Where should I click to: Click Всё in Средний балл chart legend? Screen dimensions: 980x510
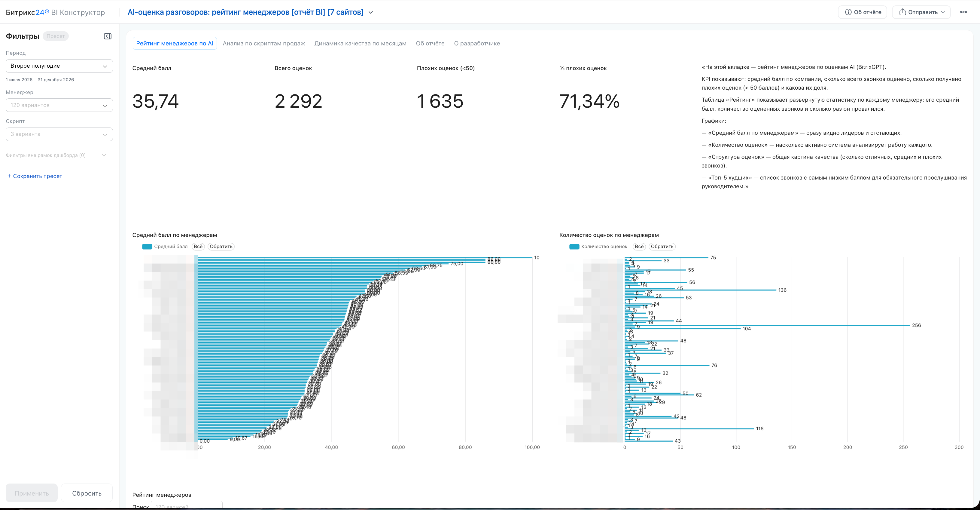pyautogui.click(x=198, y=247)
